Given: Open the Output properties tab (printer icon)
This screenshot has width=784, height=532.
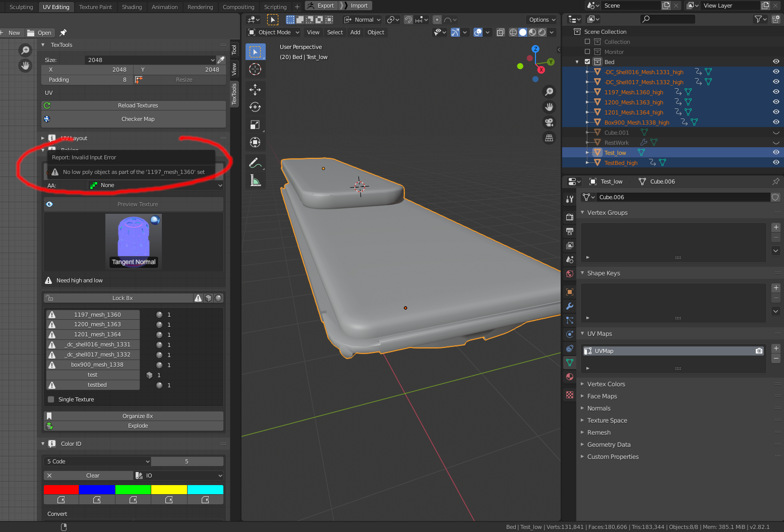Looking at the screenshot, I should coord(570,231).
